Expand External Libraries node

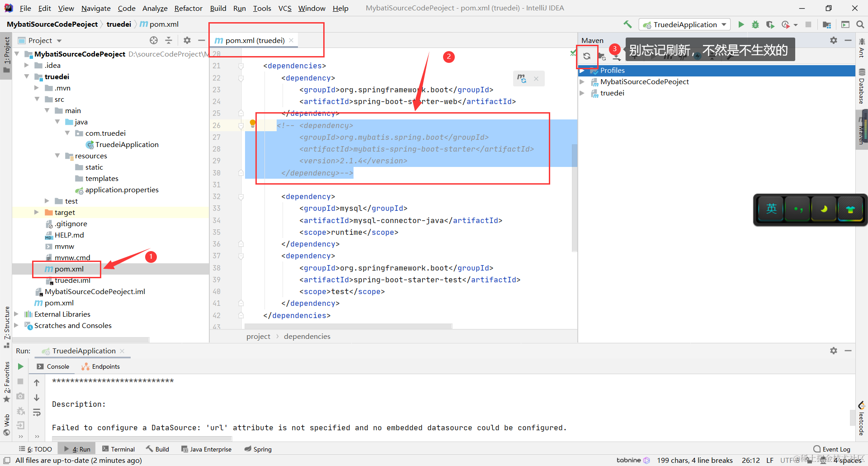16,314
